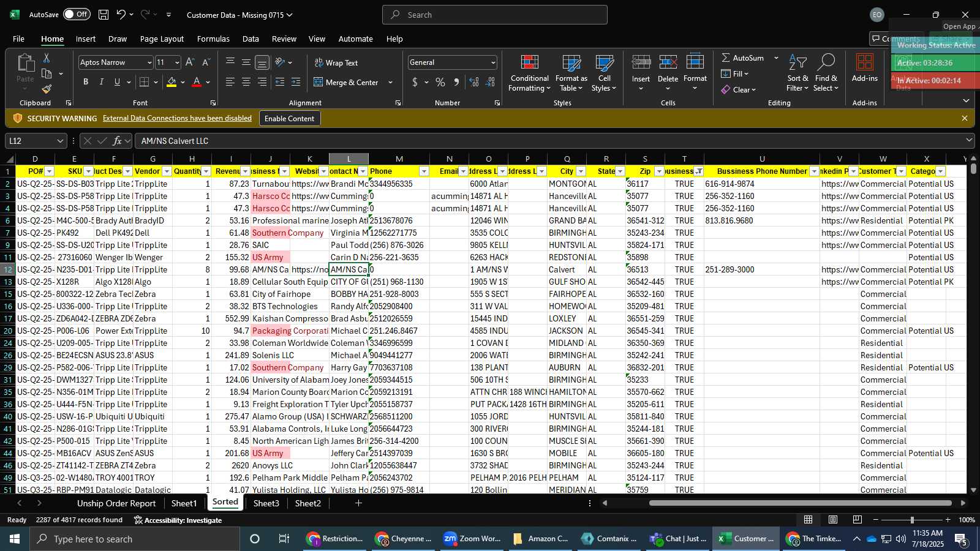Toggle Wrap Text
The width and height of the screenshot is (980, 551).
click(x=336, y=62)
